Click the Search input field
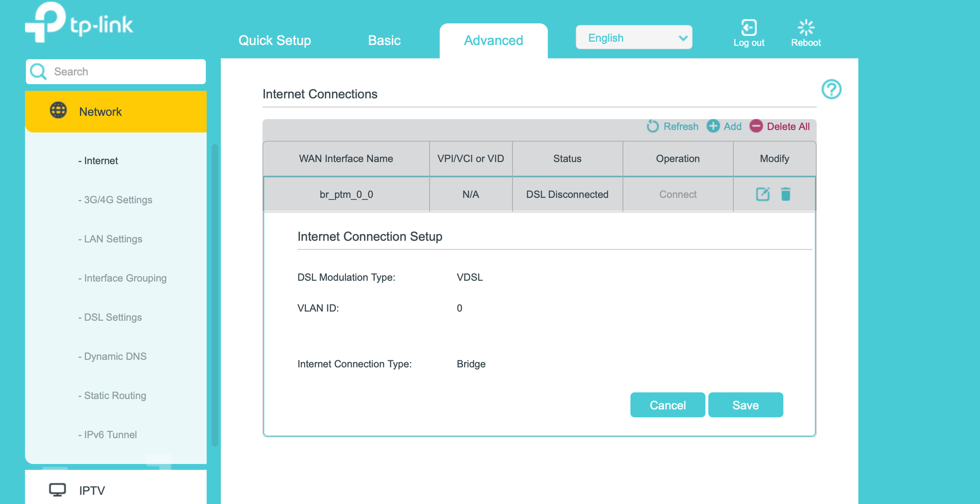 pyautogui.click(x=122, y=72)
